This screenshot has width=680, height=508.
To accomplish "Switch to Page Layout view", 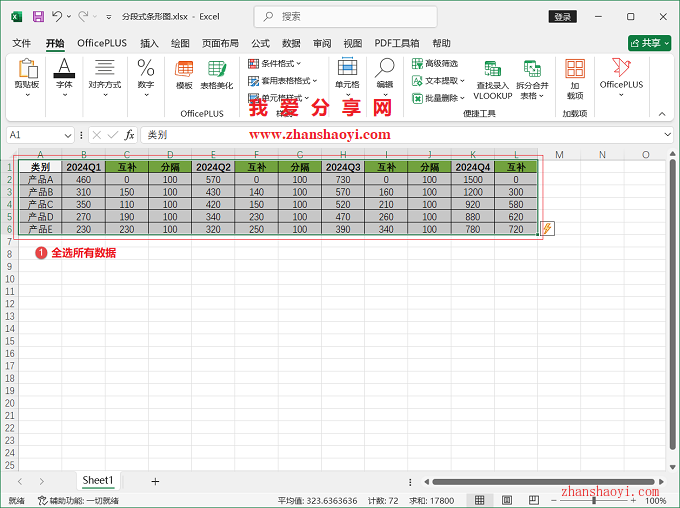I will coord(505,500).
